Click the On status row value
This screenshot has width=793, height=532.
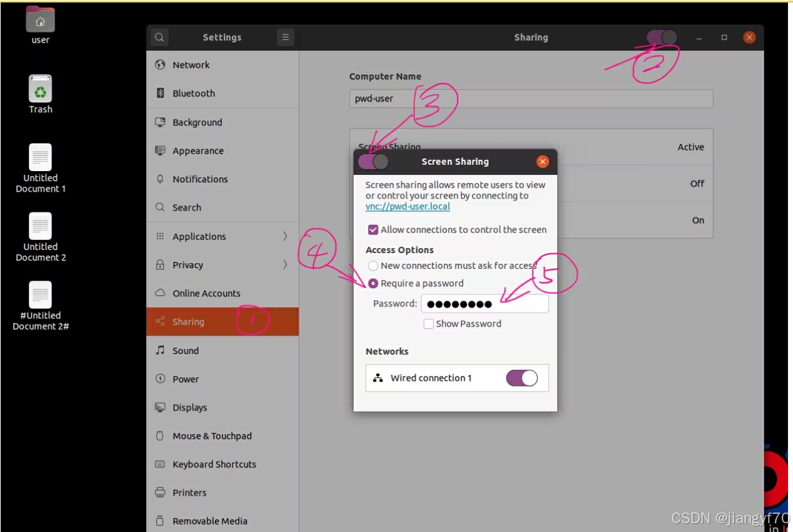tap(698, 220)
